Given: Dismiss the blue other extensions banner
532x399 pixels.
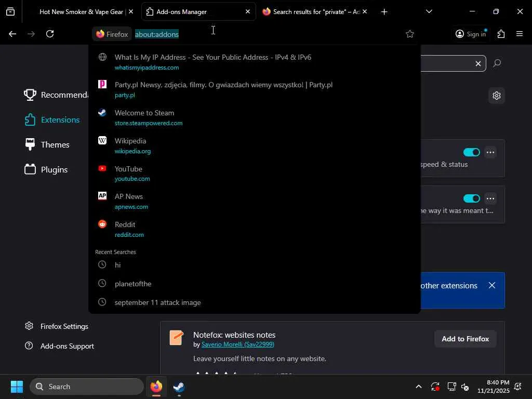Looking at the screenshot, I should [x=492, y=285].
